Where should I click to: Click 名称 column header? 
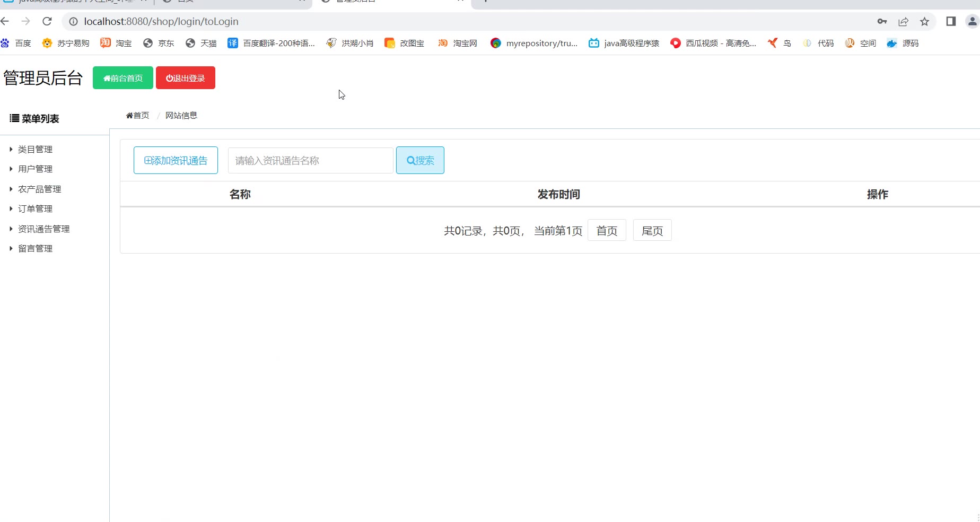pos(240,195)
